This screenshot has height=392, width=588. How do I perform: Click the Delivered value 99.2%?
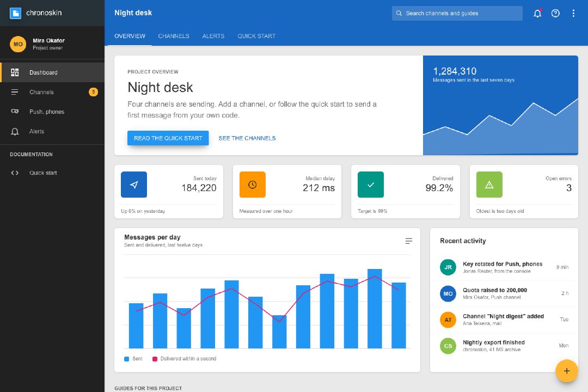(x=439, y=188)
